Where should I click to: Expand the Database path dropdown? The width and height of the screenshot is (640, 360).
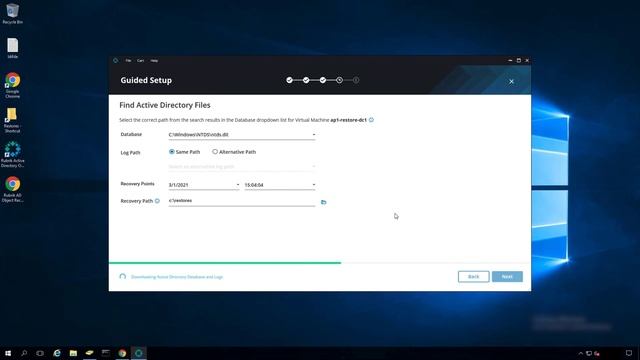click(x=242, y=135)
